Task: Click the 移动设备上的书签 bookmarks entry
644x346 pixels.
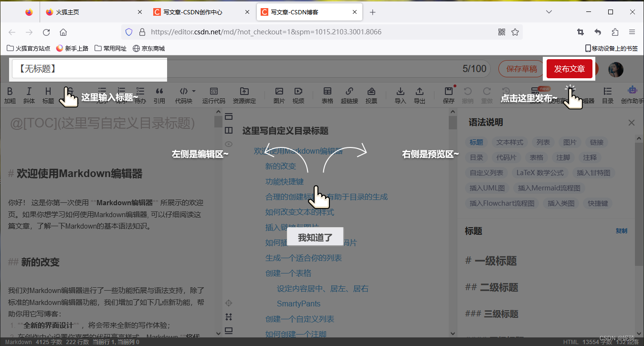Action: [x=612, y=48]
